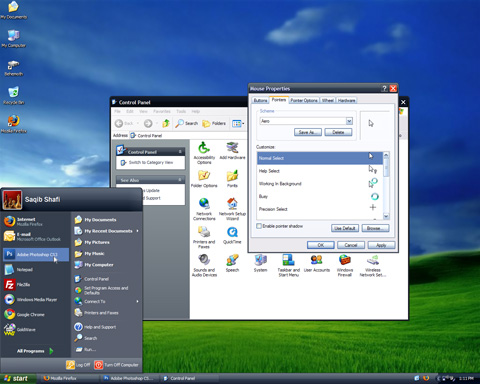Open Mozilla Firefox desktop icon
The image size is (480, 384).
click(x=14, y=124)
